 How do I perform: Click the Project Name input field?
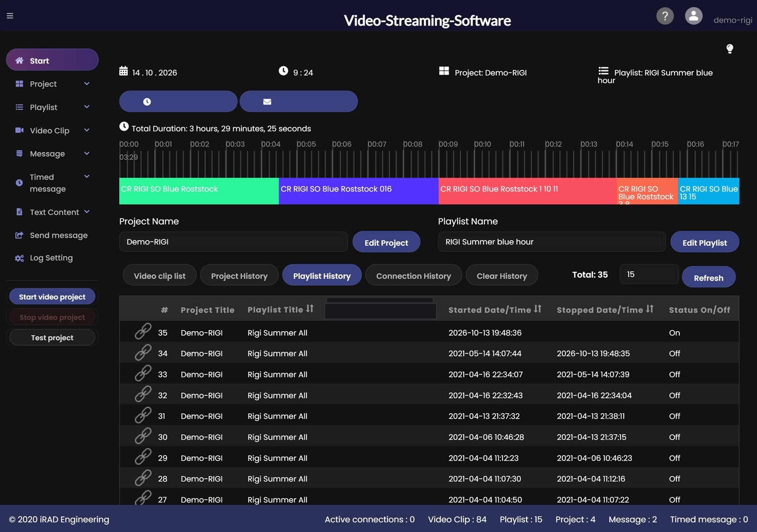pyautogui.click(x=233, y=242)
